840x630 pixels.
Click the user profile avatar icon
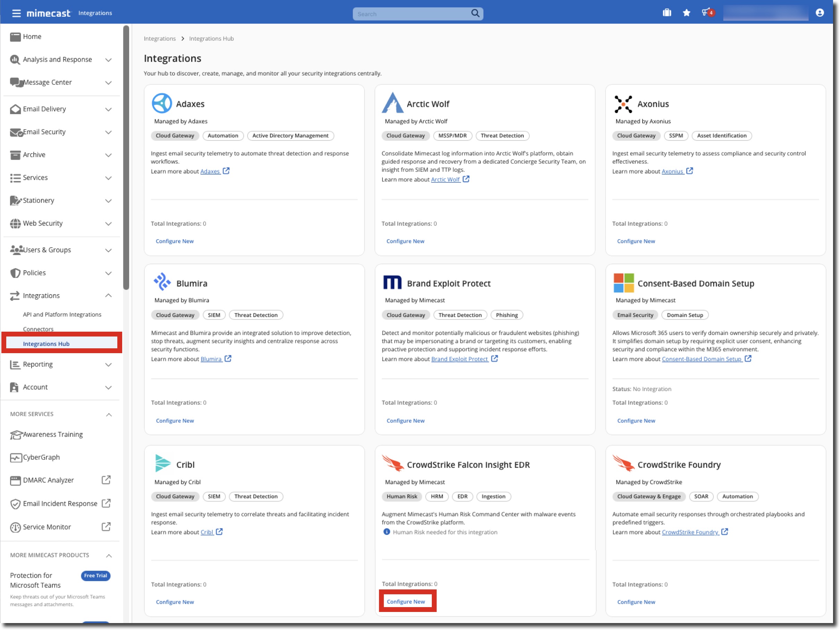(820, 13)
